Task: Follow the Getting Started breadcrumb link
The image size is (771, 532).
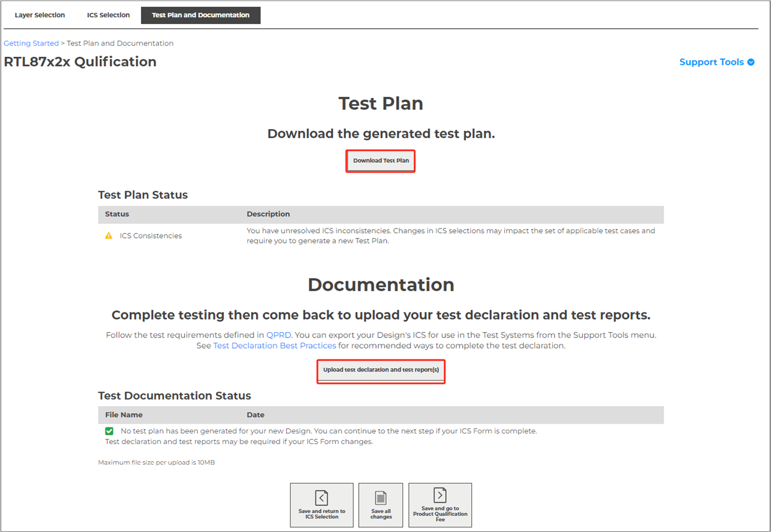Action: [31, 43]
